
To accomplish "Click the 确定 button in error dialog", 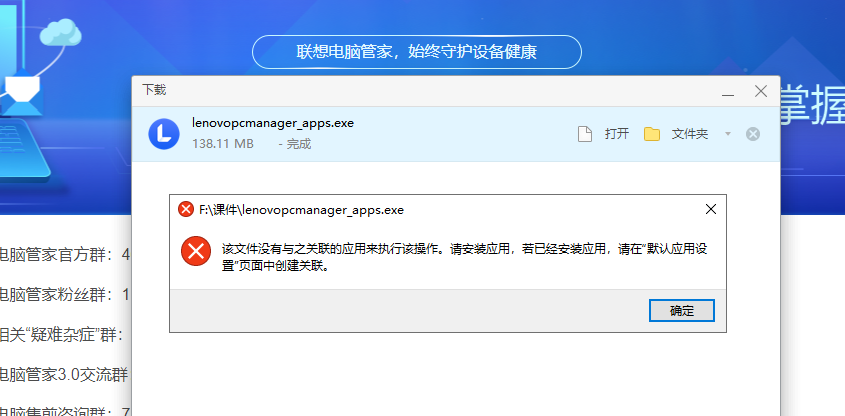I will pyautogui.click(x=682, y=311).
